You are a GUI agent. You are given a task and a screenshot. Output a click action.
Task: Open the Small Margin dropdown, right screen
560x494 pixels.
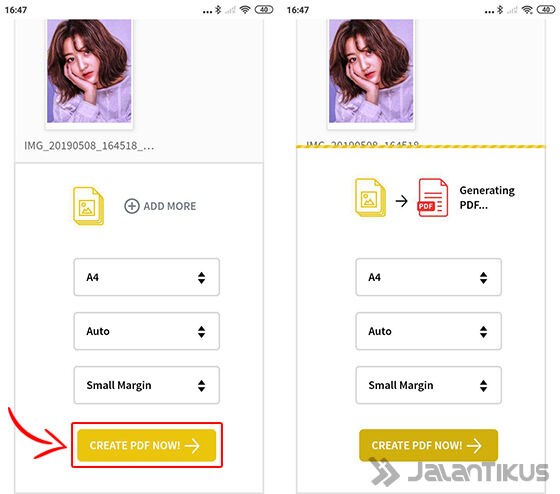(x=429, y=385)
